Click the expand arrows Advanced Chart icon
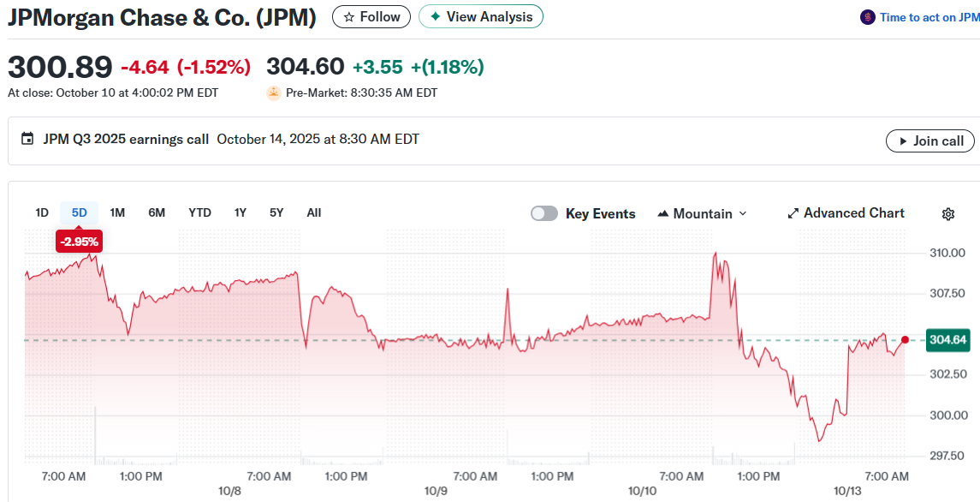The height and width of the screenshot is (502, 980). [x=793, y=213]
